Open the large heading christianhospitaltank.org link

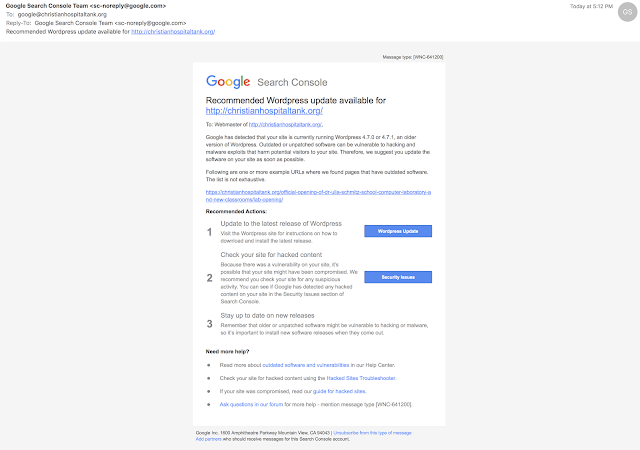[264, 111]
